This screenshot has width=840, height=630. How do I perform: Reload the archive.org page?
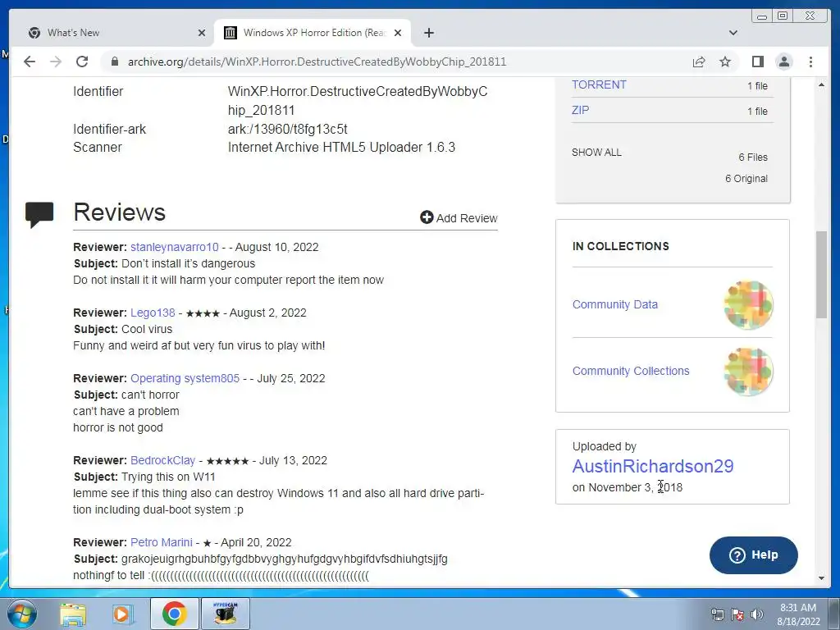(82, 62)
